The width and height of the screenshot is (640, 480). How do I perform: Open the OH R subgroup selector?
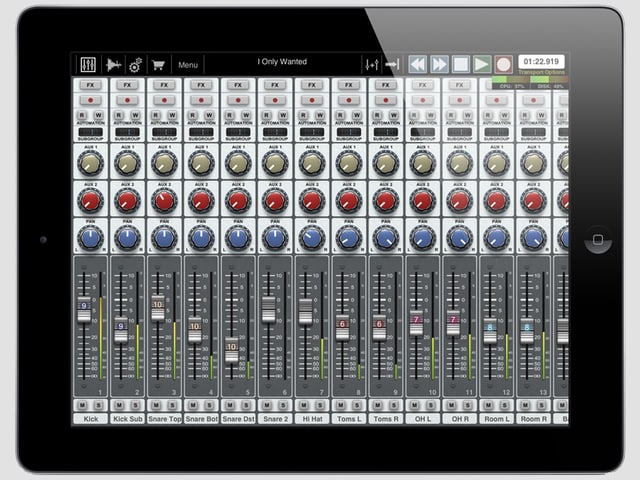[460, 132]
